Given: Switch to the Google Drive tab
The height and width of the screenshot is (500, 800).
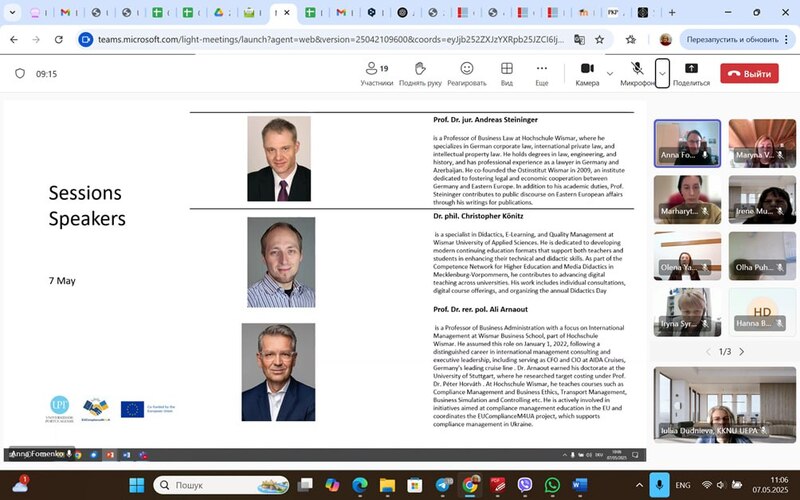Looking at the screenshot, I should point(219,12).
